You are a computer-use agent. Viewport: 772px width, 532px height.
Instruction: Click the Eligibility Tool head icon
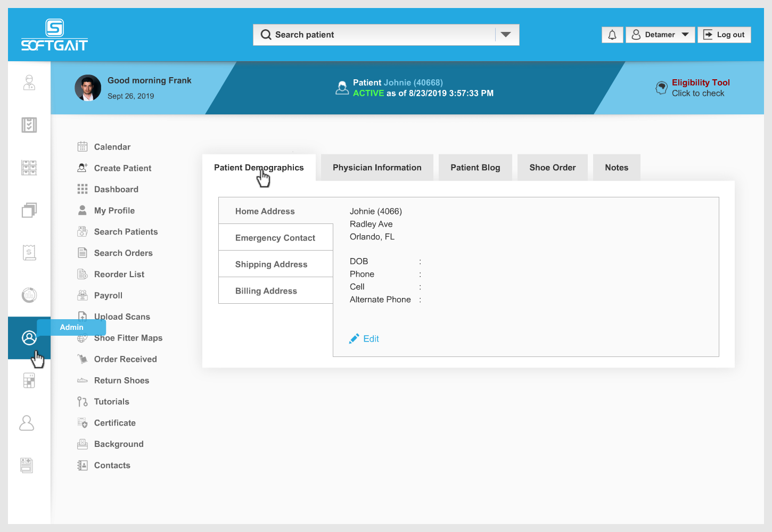pyautogui.click(x=661, y=88)
